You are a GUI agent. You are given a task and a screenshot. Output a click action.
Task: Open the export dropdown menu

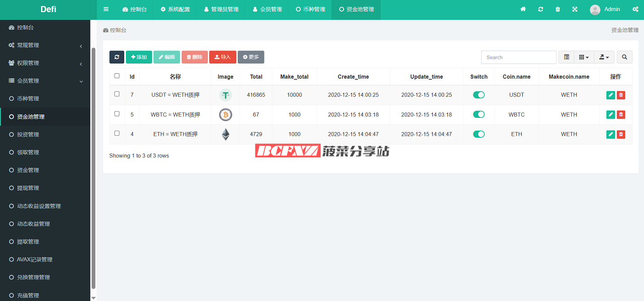tap(604, 57)
